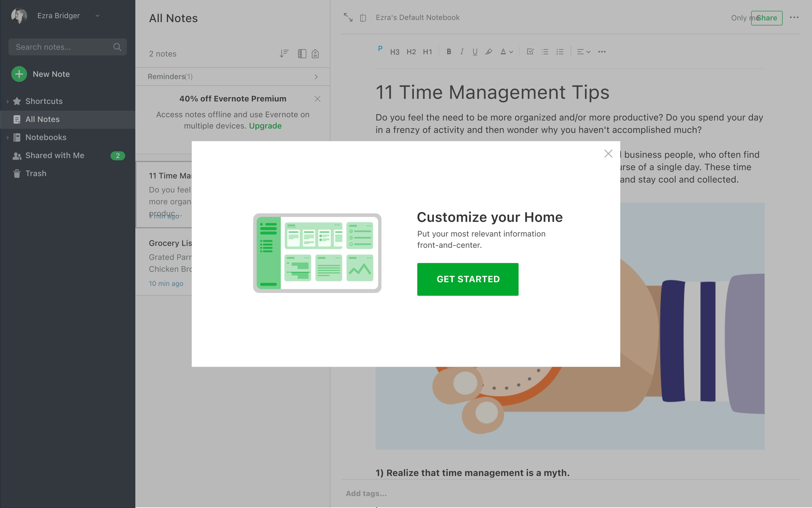This screenshot has width=812, height=508.
Task: Apply numbered list formatting
Action: tap(560, 52)
